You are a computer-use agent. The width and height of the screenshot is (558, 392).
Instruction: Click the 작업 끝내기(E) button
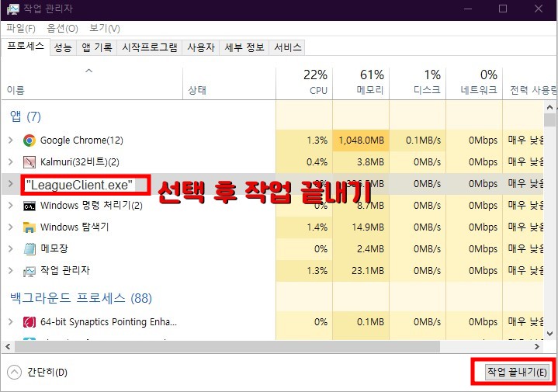(x=517, y=372)
